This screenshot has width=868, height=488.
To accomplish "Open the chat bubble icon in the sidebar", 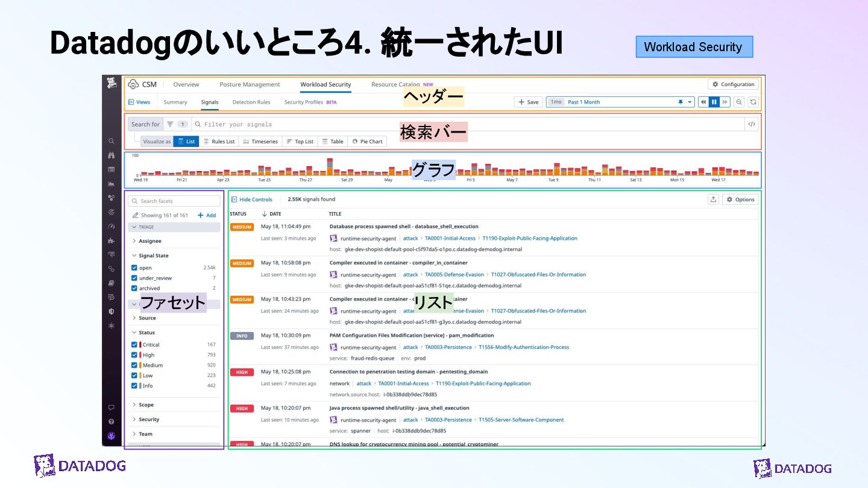I will coord(112,408).
